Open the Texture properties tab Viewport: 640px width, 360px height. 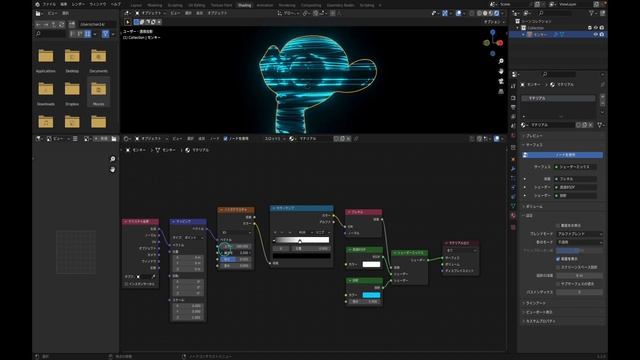coord(513,227)
